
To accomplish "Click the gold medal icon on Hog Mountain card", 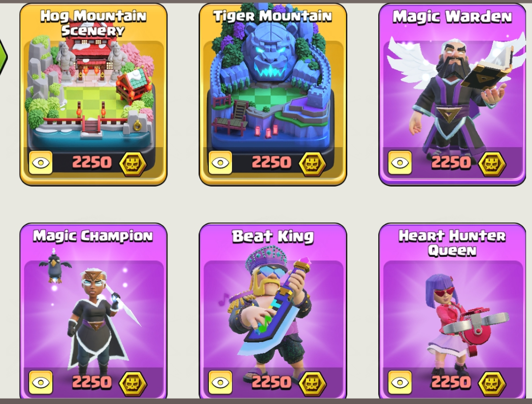I will [x=133, y=164].
